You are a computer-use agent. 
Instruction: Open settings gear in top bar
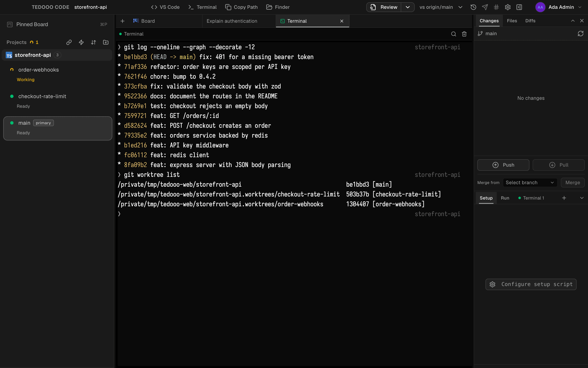508,7
